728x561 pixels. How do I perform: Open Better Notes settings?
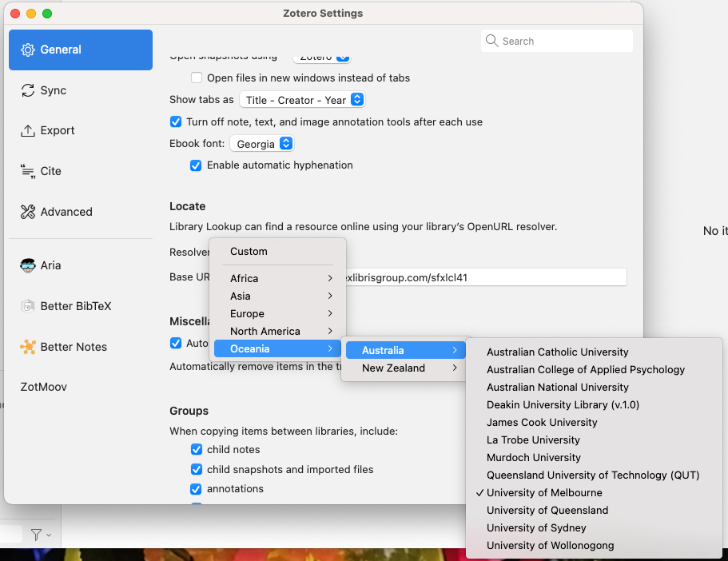pyautogui.click(x=81, y=347)
